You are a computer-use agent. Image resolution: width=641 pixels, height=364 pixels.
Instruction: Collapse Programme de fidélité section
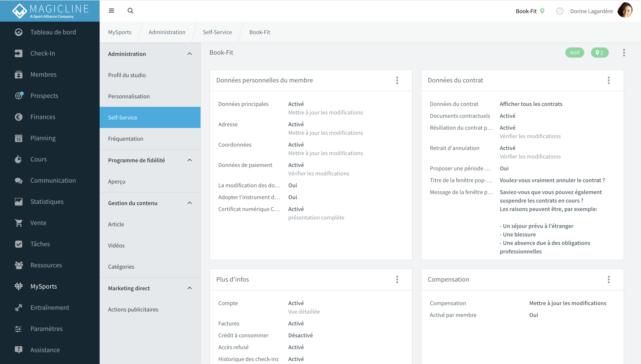(x=190, y=160)
